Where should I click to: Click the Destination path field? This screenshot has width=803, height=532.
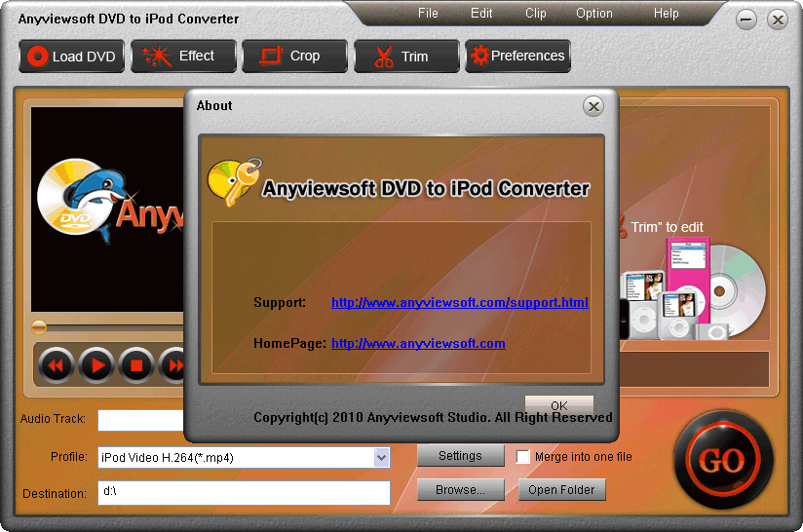coord(244,493)
